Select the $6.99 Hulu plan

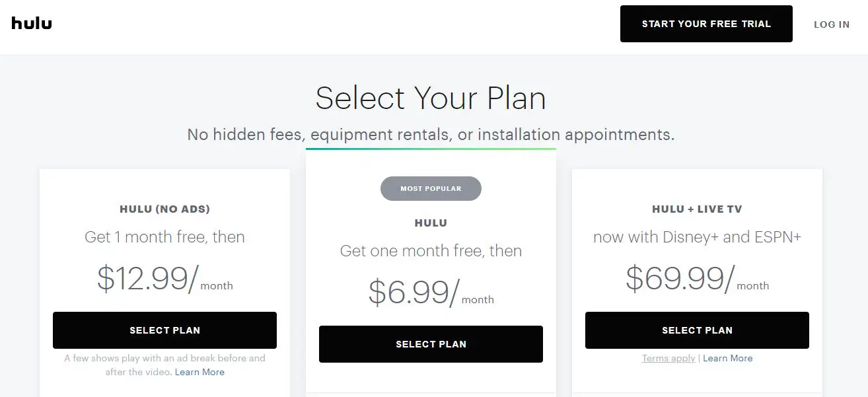[431, 343]
